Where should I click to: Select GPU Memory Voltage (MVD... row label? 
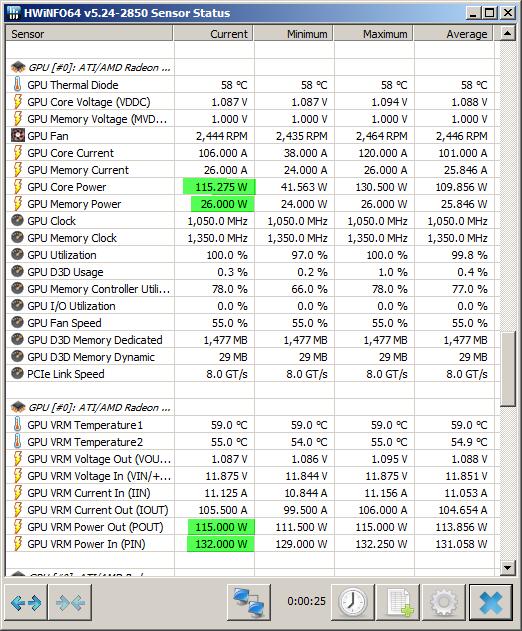point(97,119)
